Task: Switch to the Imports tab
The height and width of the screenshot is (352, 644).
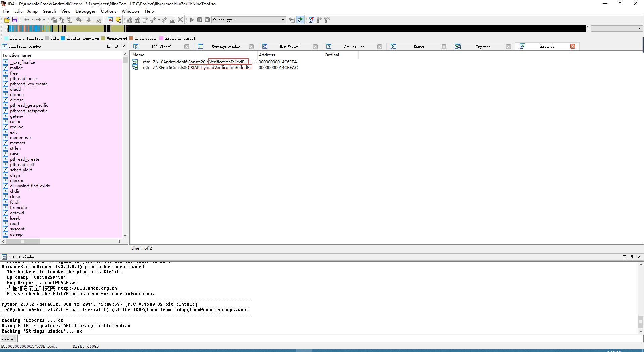Action: click(x=483, y=47)
